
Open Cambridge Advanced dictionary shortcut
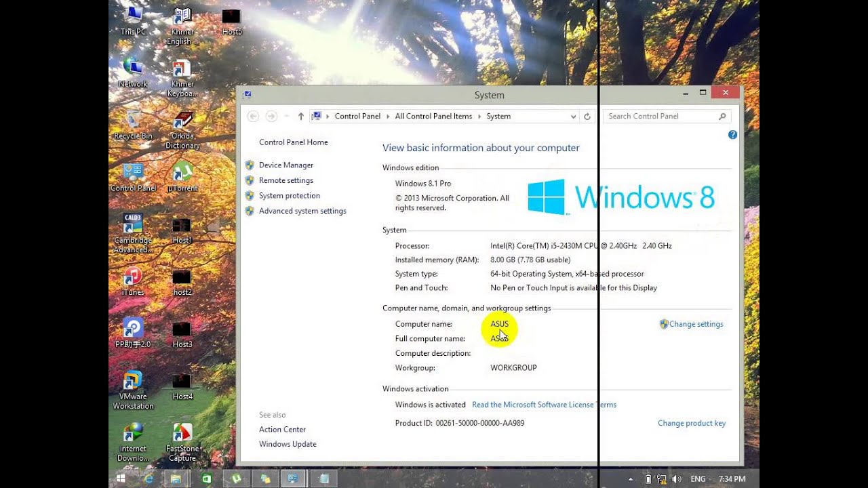[x=133, y=233]
